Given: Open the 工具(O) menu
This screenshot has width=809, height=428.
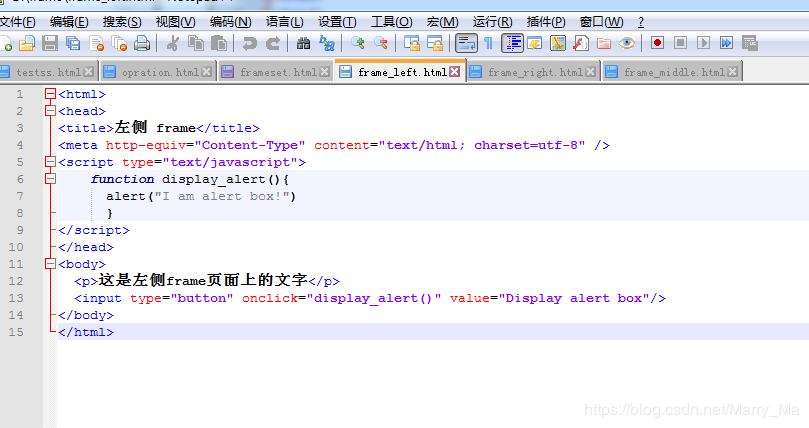Looking at the screenshot, I should coord(392,22).
